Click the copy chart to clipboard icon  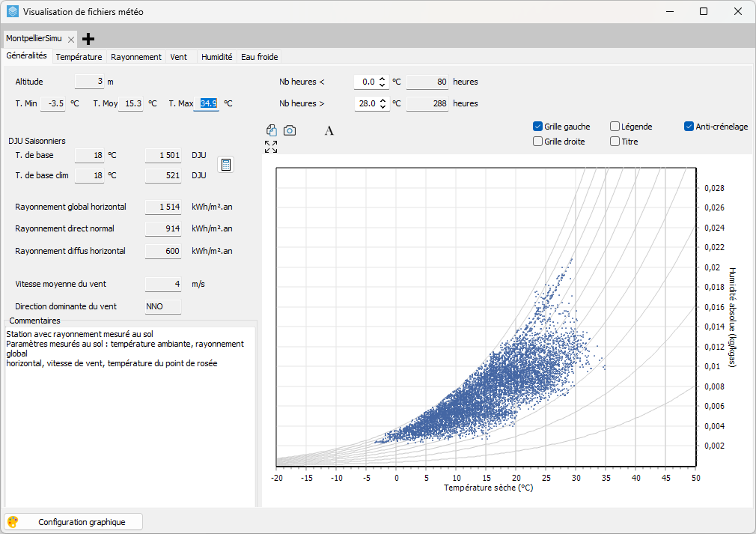coord(272,130)
